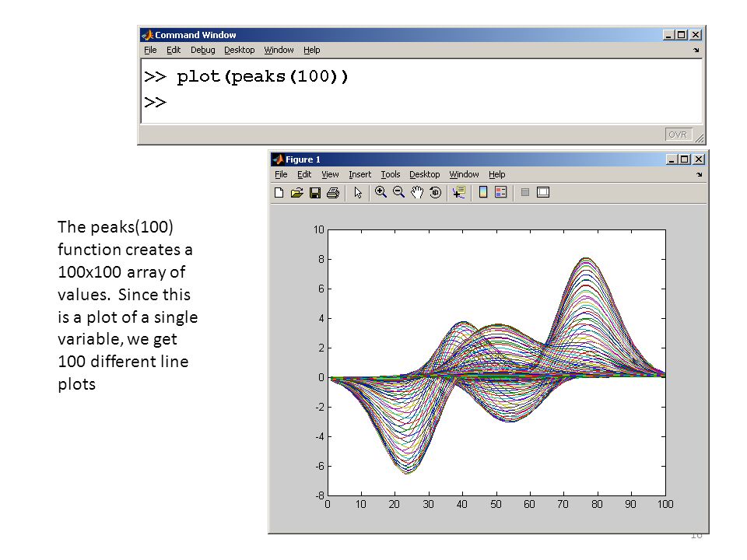The width and height of the screenshot is (747, 560).
Task: Click the Command Window resize grip
Action: click(x=699, y=138)
